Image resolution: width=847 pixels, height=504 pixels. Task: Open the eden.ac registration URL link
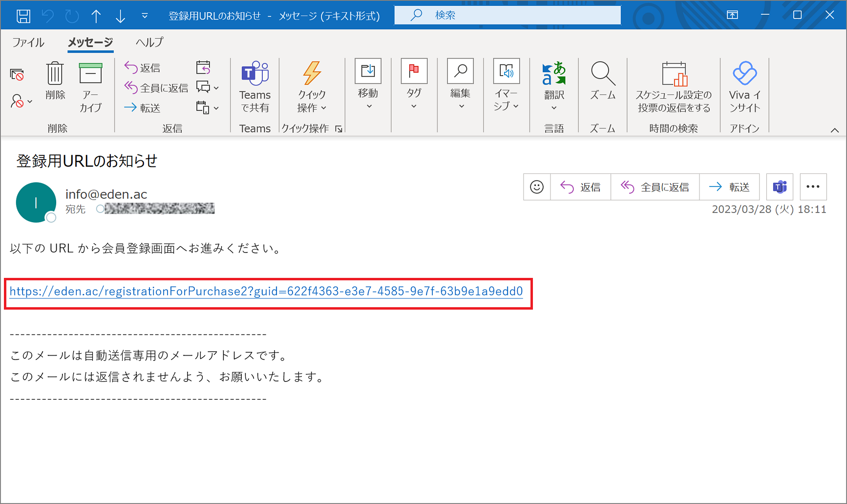(266, 292)
